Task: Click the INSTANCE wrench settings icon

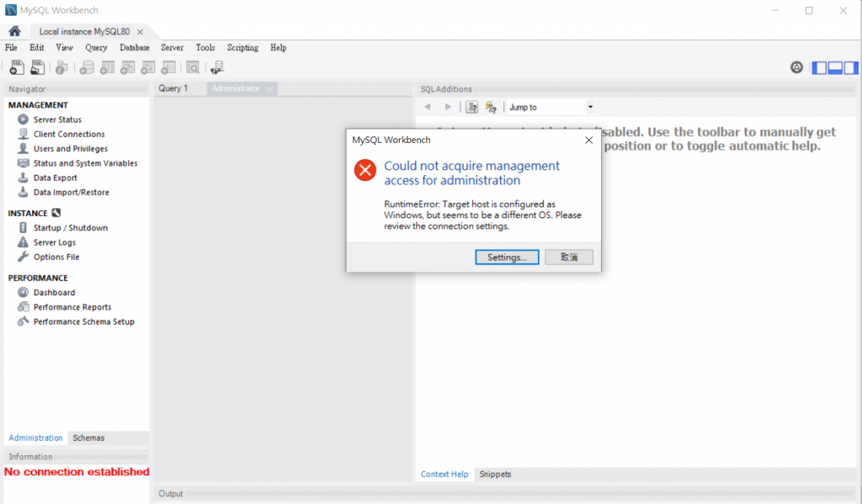Action: pyautogui.click(x=56, y=213)
